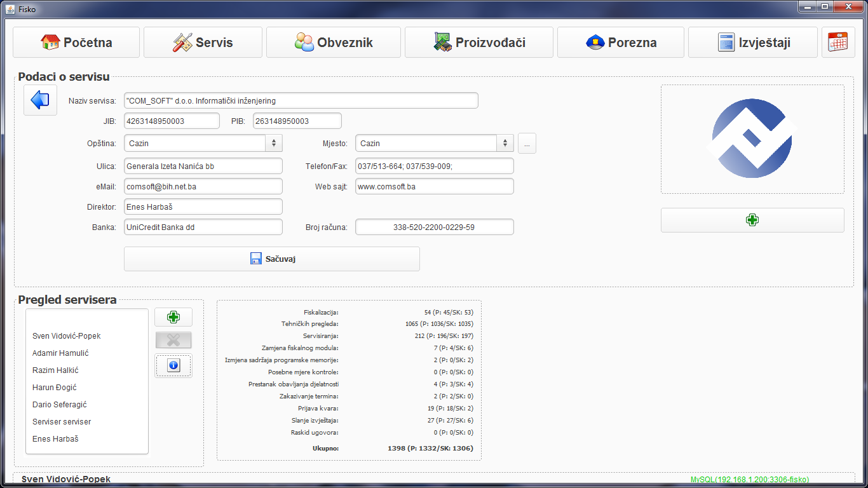Screen dimensions: 868x488
Task: Add a new serviser with plus icon
Action: pos(173,317)
